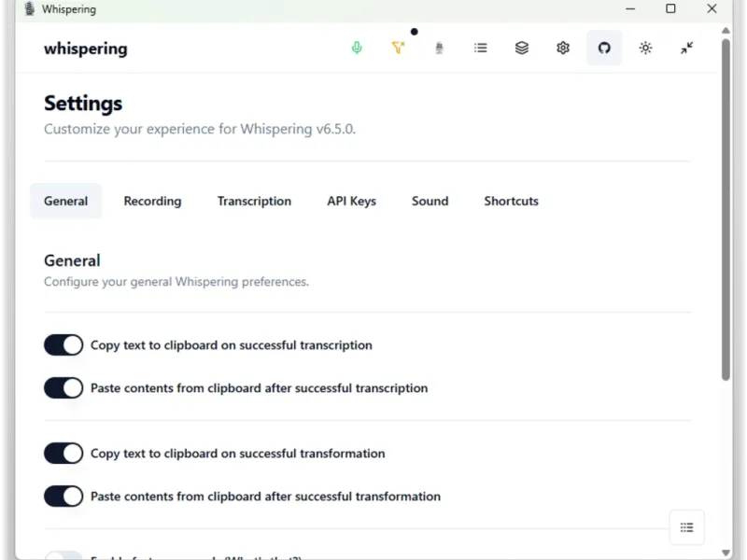Click the green microphone recording icon
The height and width of the screenshot is (560, 747).
pyautogui.click(x=357, y=48)
